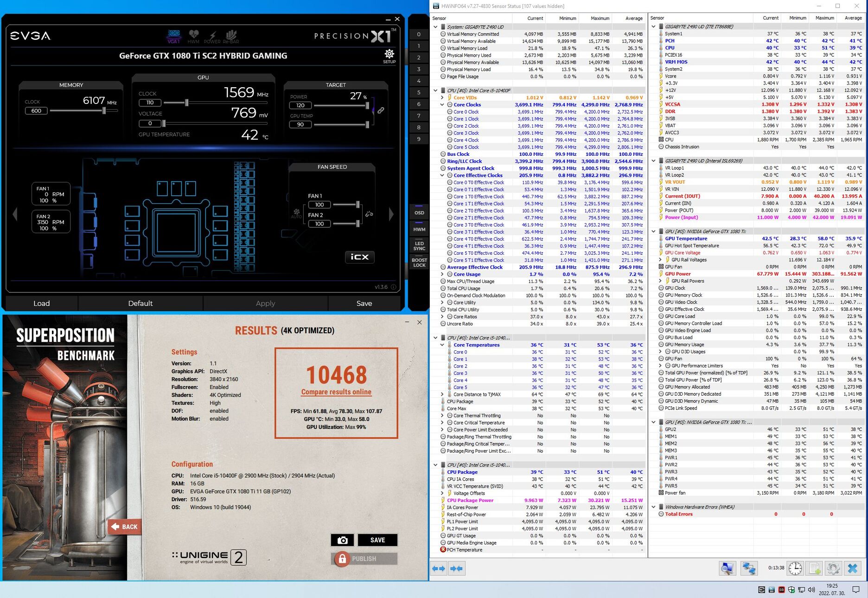Image resolution: width=868 pixels, height=598 pixels.
Task: Select profile slot 7
Action: click(x=419, y=116)
